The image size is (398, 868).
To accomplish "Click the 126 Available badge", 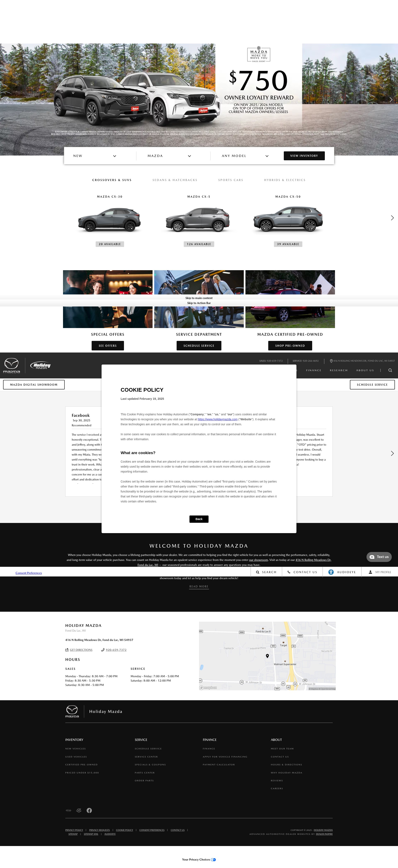I will [x=199, y=244].
